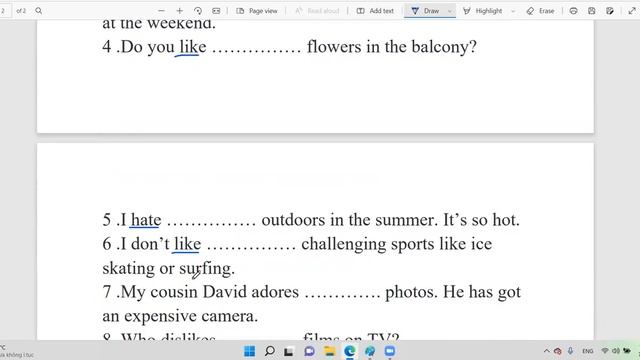Screen dimensions: 640x360
Task: Click the word "summer." in sentence 5
Action: coord(407,221)
